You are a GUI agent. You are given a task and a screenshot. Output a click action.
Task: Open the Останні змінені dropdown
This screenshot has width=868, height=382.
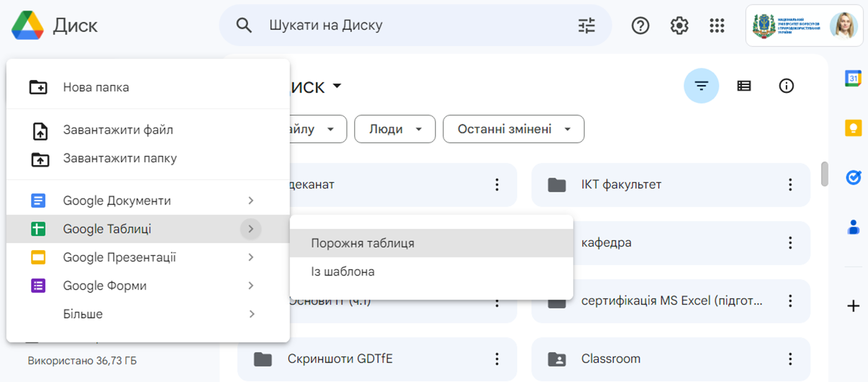[x=513, y=129]
